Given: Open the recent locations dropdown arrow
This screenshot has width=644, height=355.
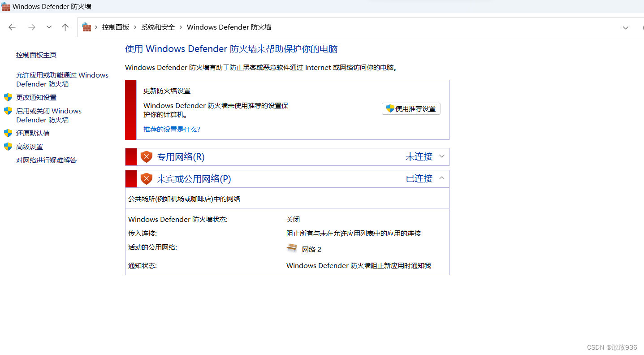Looking at the screenshot, I should point(49,27).
